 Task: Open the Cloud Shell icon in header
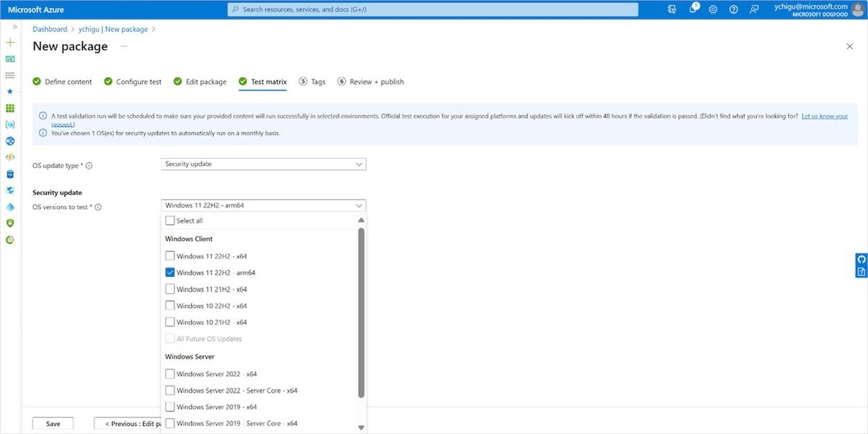tap(673, 9)
